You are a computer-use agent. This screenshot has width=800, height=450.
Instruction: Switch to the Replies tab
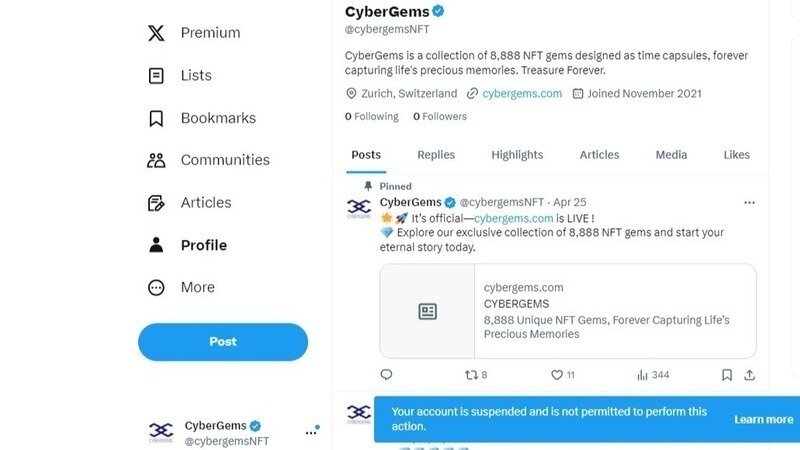[x=436, y=155]
